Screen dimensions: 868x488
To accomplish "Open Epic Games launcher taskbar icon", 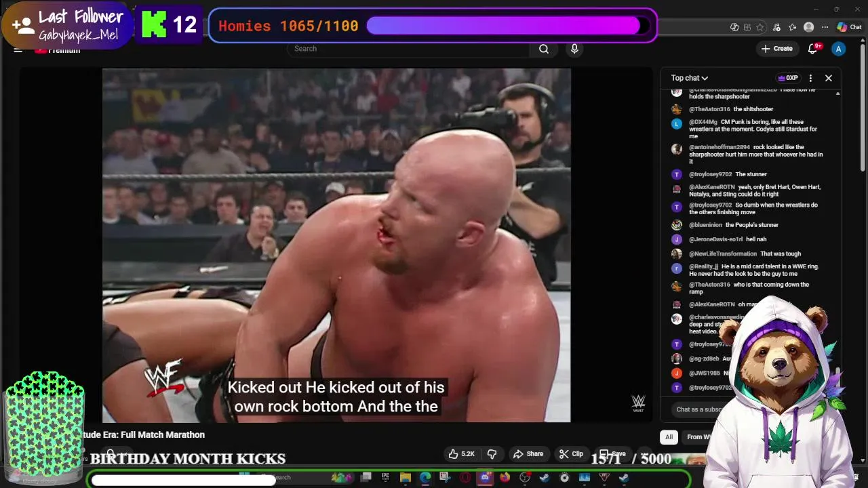I will 385,478.
